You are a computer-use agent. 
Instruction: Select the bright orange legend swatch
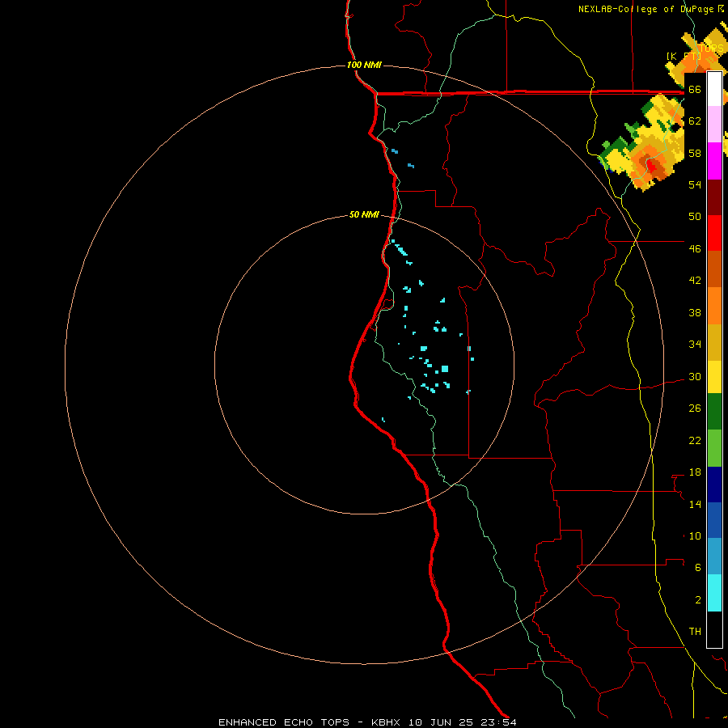pos(714,306)
